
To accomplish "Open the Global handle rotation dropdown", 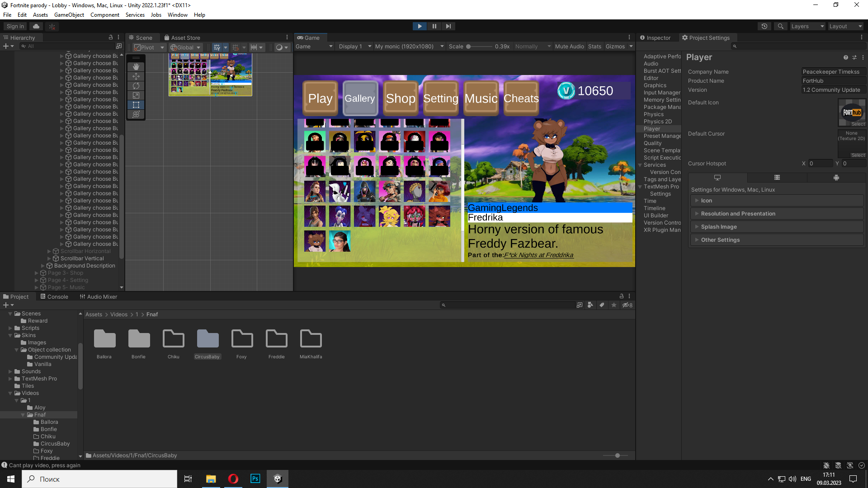I will [185, 47].
